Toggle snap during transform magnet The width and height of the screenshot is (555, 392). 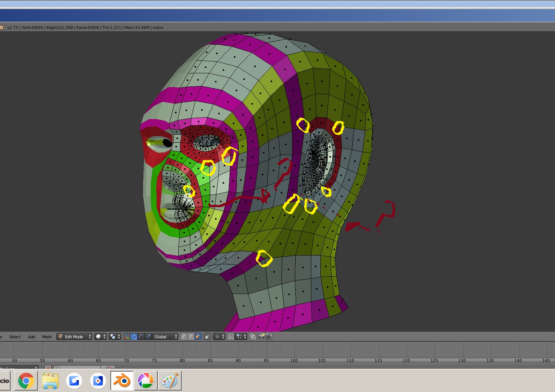[231, 336]
